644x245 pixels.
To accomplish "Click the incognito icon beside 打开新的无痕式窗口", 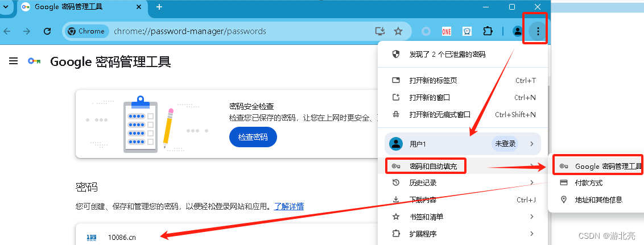I will [396, 114].
